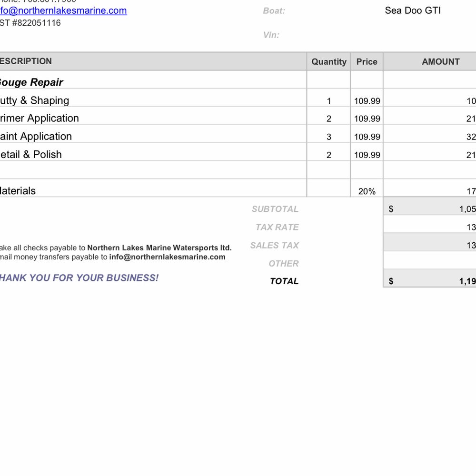Click price 109.99 in Primer Application row

tap(367, 119)
